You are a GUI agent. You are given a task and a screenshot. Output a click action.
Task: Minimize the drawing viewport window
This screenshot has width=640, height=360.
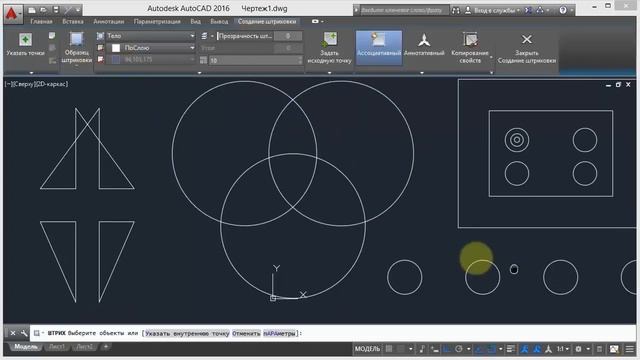tap(608, 85)
